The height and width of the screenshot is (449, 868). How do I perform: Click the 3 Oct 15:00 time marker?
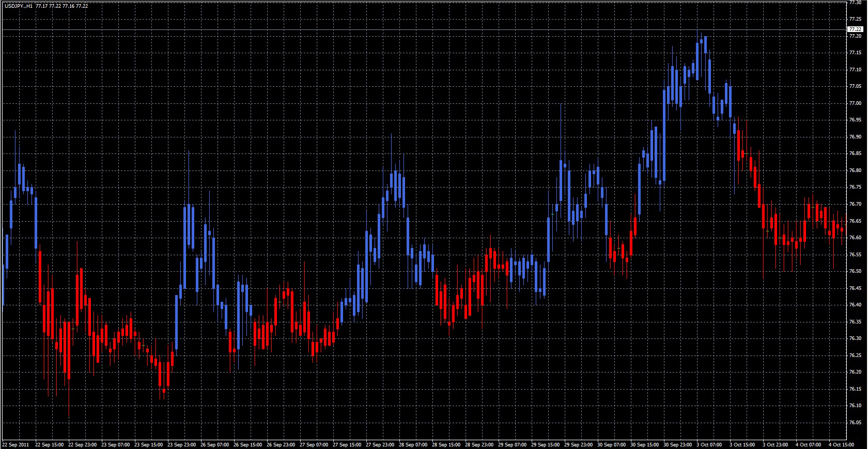[742, 444]
